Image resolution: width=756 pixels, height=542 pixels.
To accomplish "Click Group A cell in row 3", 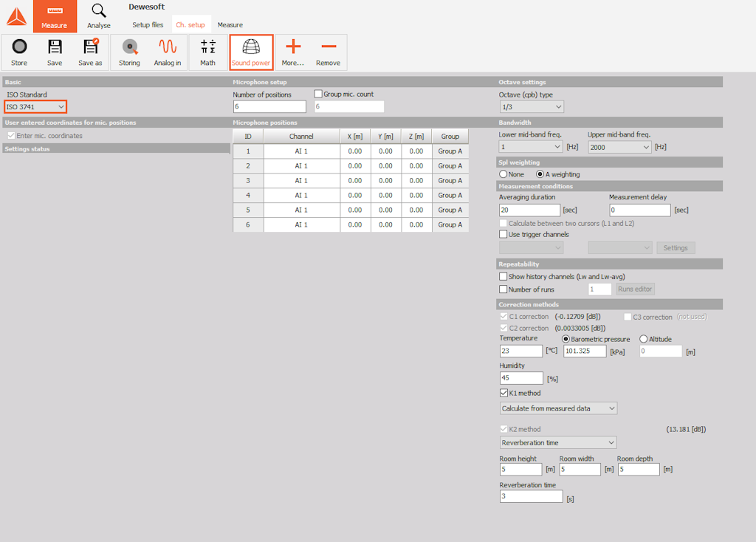I will [450, 181].
